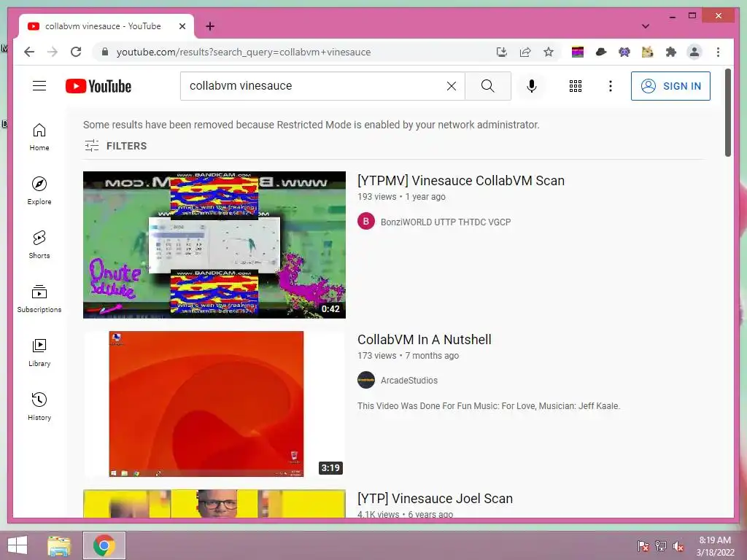Image resolution: width=747 pixels, height=560 pixels.
Task: View site info via padlock icon
Action: point(105,52)
